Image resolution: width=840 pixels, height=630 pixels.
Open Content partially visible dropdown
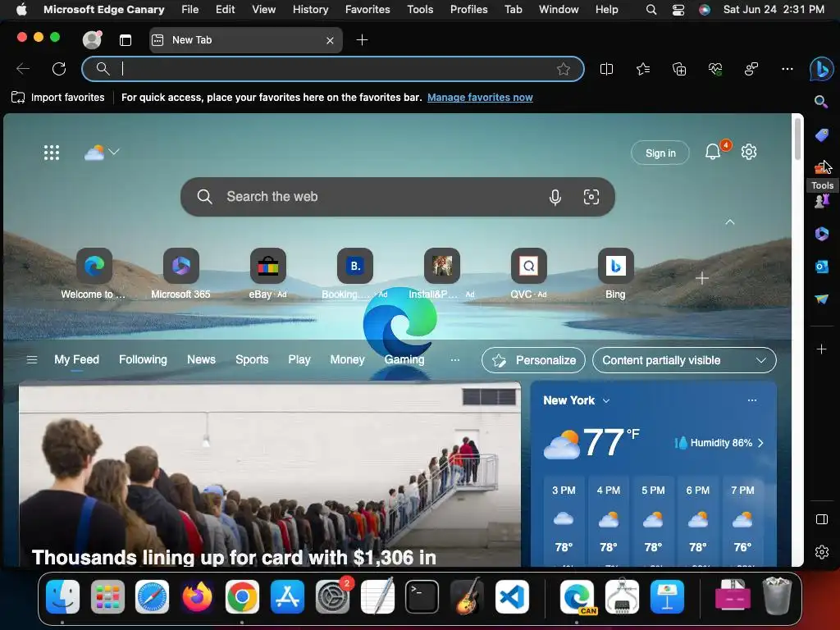click(684, 361)
